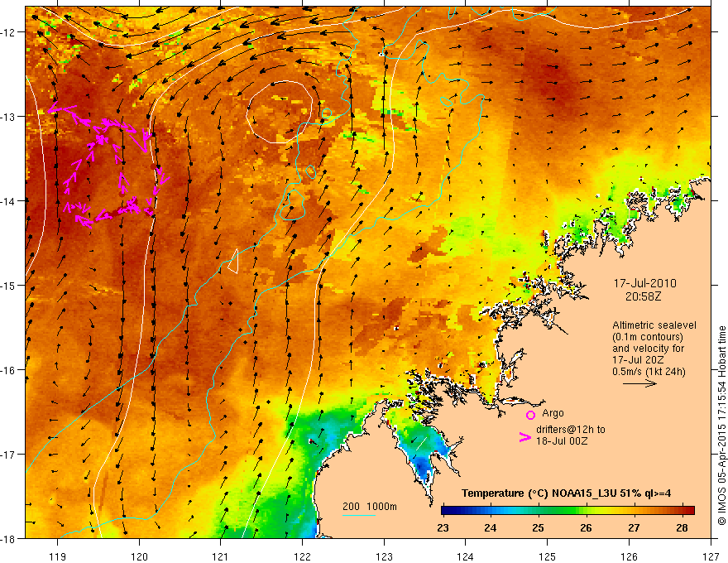Click the color bar value 23
This screenshot has height=563, width=728.
click(443, 527)
